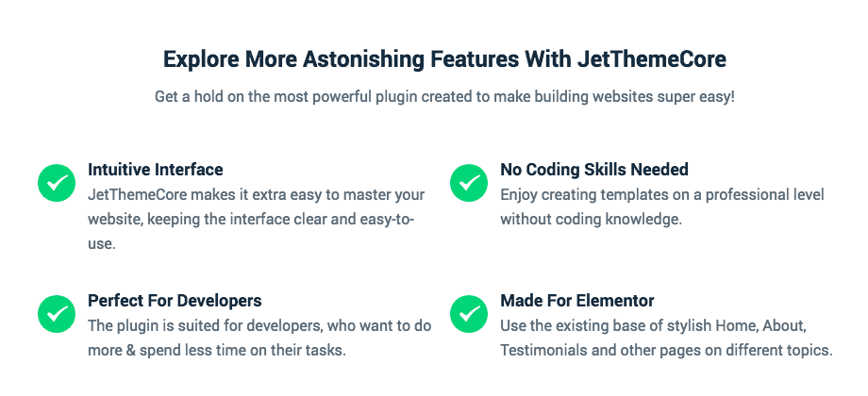This screenshot has width=868, height=396.
Task: Click the 'Get a hold on' subtitle text
Action: click(x=444, y=97)
